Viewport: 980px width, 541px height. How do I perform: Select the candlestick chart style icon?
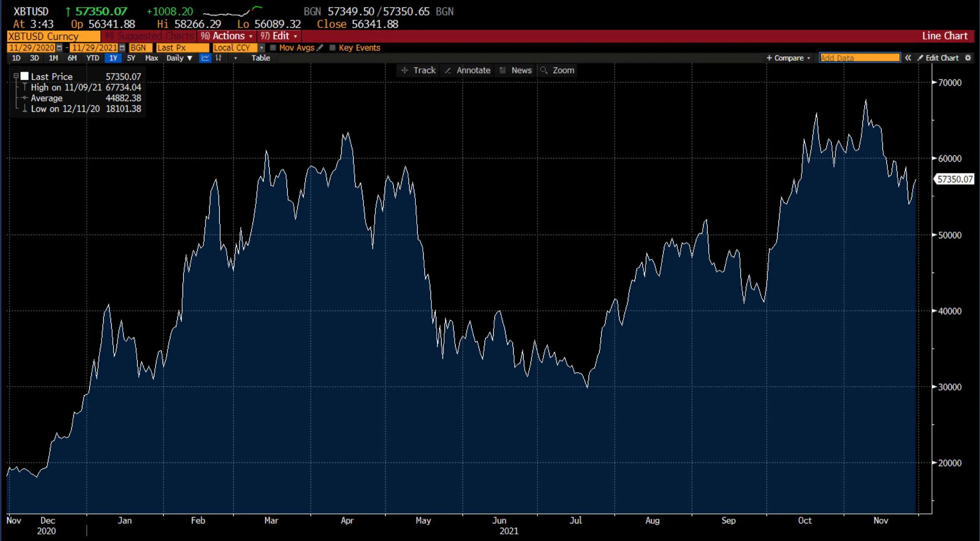pyautogui.click(x=219, y=58)
